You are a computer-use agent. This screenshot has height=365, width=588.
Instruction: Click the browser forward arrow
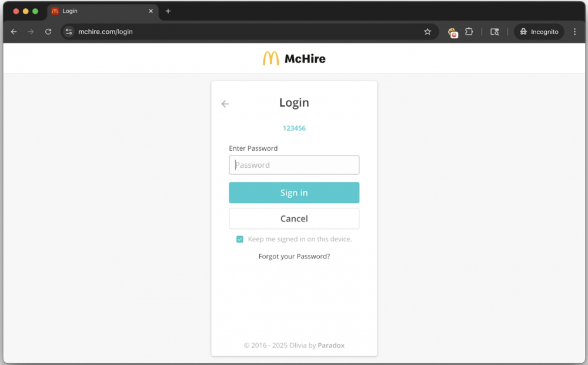coord(31,32)
